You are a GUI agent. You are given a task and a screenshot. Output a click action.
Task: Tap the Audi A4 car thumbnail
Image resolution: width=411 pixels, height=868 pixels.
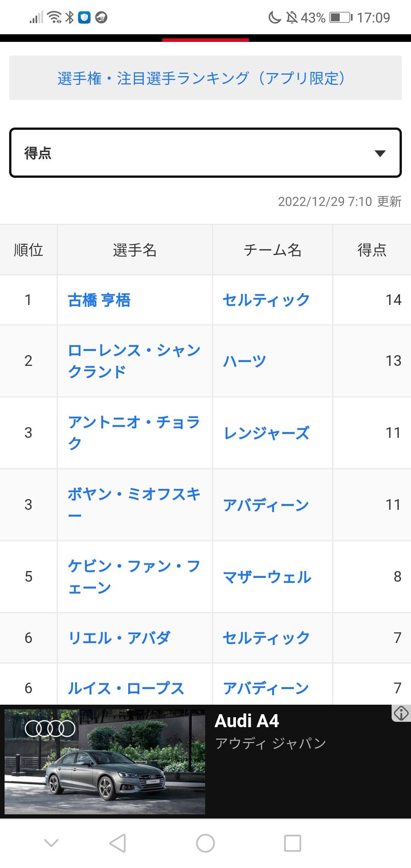(x=105, y=761)
